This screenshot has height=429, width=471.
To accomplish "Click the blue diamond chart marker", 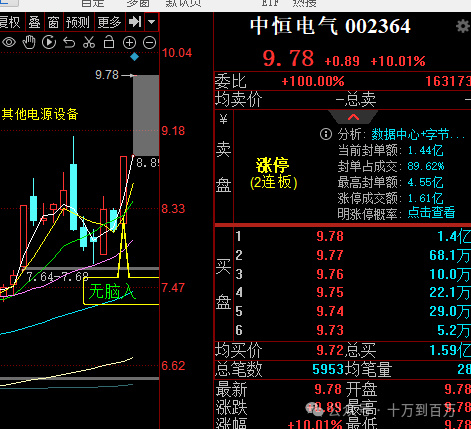I will (x=134, y=57).
